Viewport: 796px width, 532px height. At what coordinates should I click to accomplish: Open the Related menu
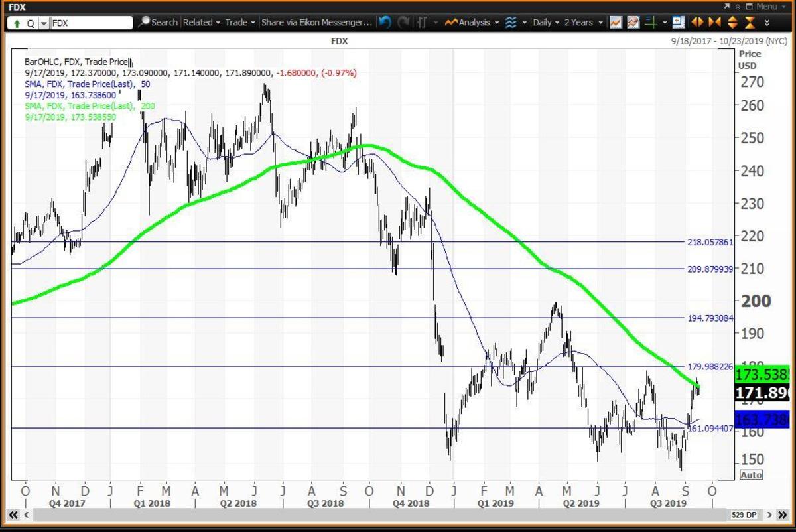199,22
